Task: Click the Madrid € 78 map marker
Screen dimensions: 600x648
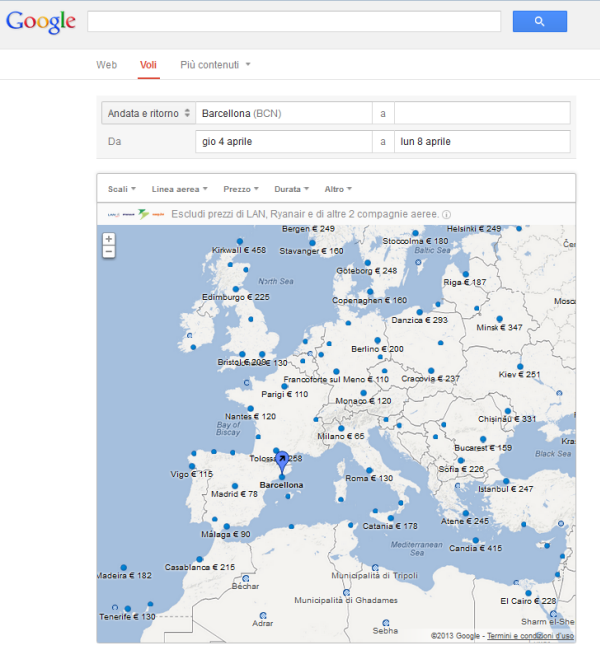Action: tap(235, 486)
